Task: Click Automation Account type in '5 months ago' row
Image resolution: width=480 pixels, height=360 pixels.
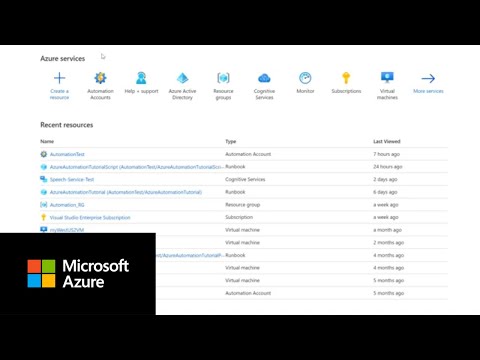Action: coord(248,293)
